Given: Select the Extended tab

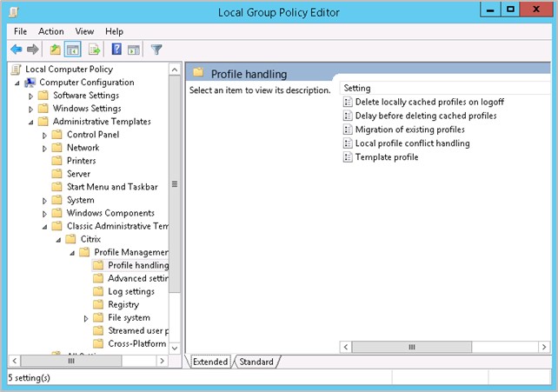Looking at the screenshot, I should (x=210, y=362).
